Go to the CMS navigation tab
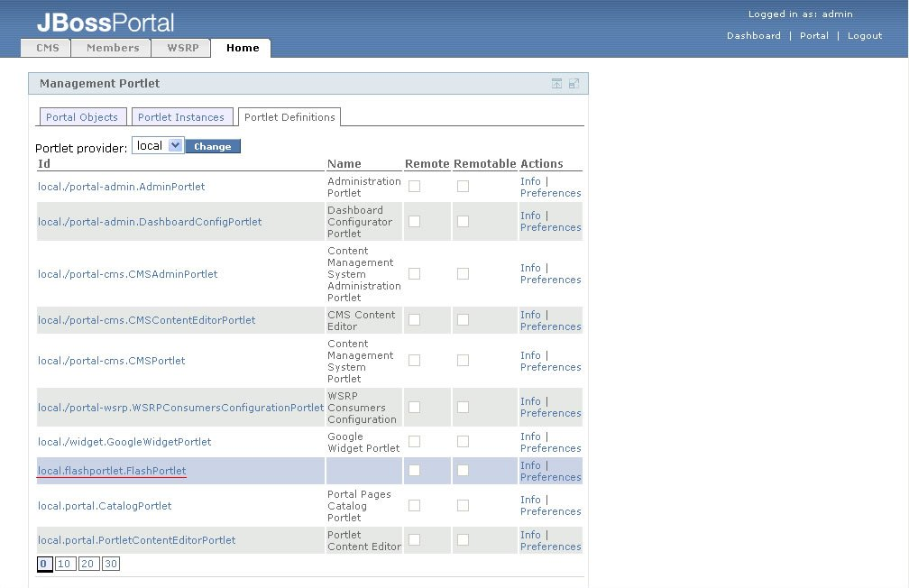 tap(48, 48)
